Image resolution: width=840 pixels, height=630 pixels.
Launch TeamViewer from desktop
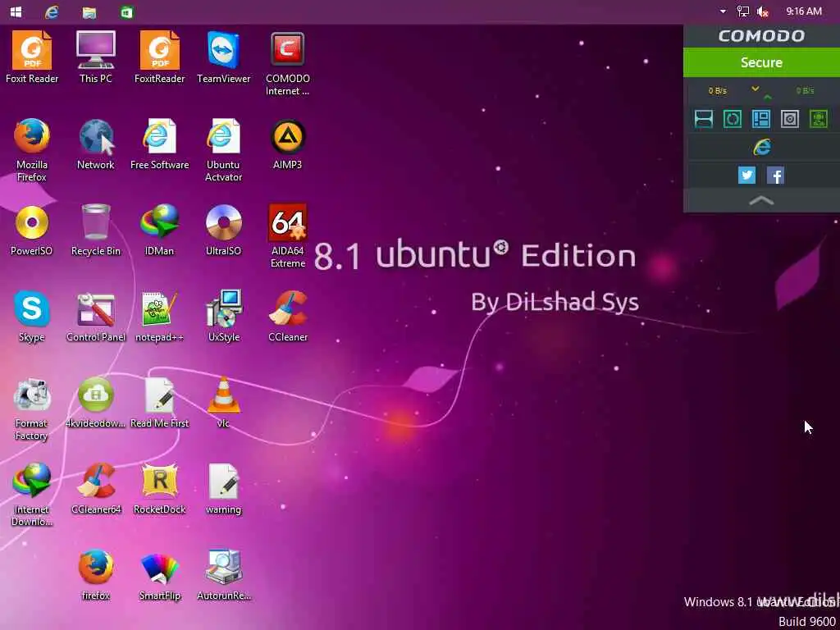[x=223, y=57]
